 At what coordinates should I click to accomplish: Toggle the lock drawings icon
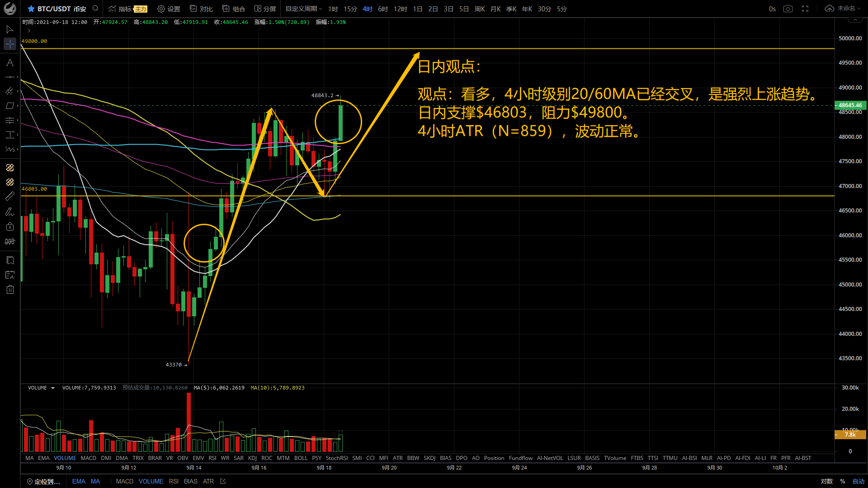(10, 227)
